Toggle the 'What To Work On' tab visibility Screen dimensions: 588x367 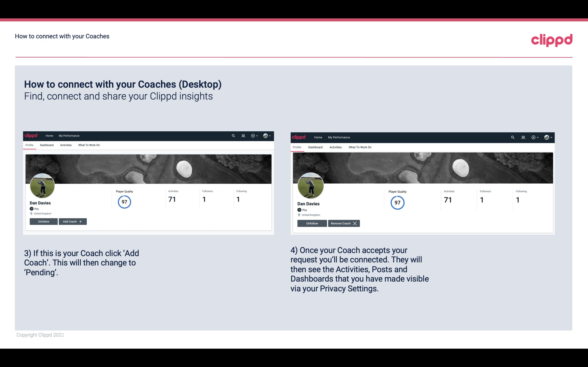(x=89, y=145)
